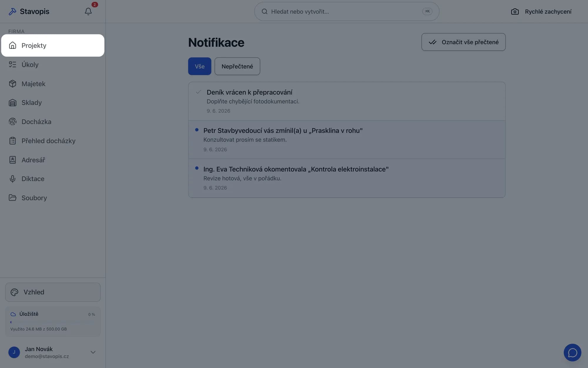The height and width of the screenshot is (368, 588).
Task: Open Majetek section
Action: click(53, 84)
